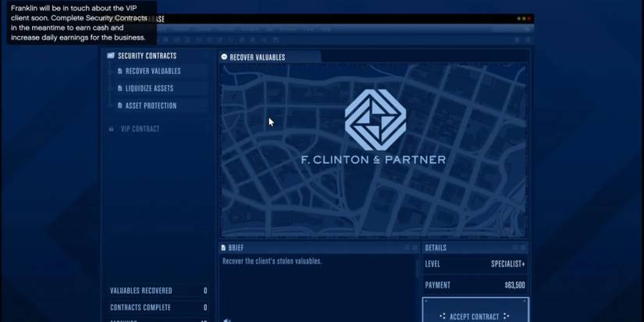Select Recover Valuables in the contracts list

162,71
